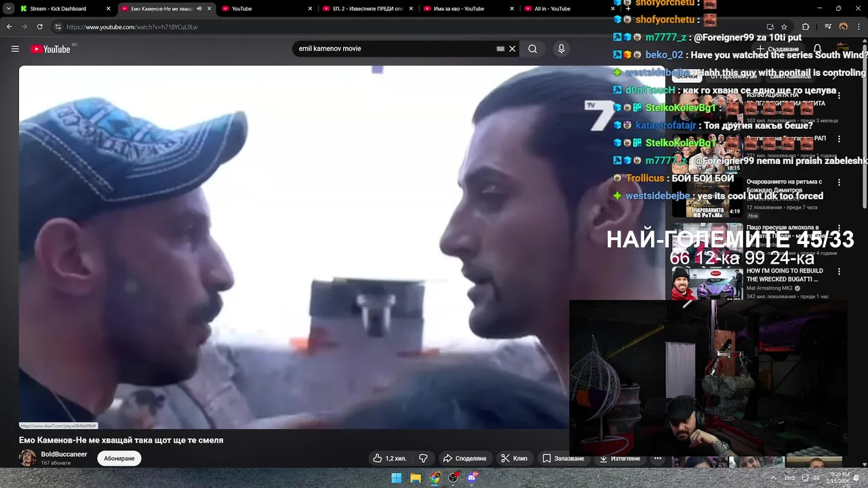868x488 pixels.
Task: Clear the search query with the X
Action: 513,49
